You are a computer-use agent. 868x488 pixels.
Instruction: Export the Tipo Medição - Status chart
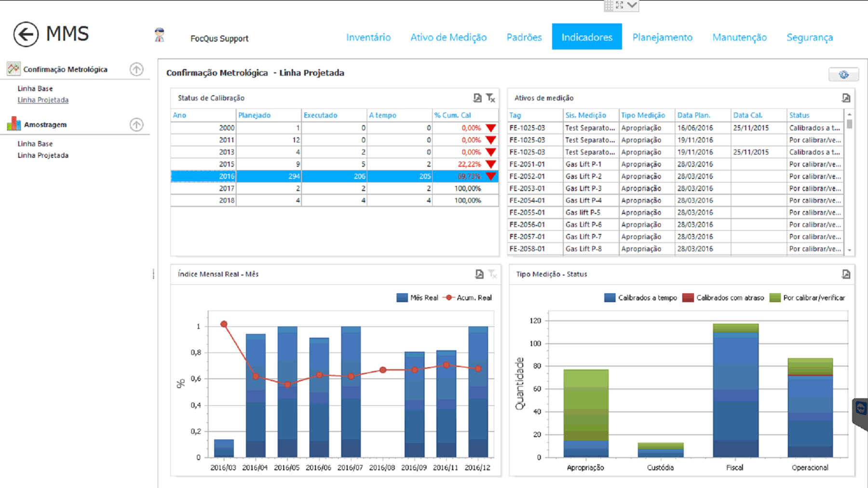point(846,274)
